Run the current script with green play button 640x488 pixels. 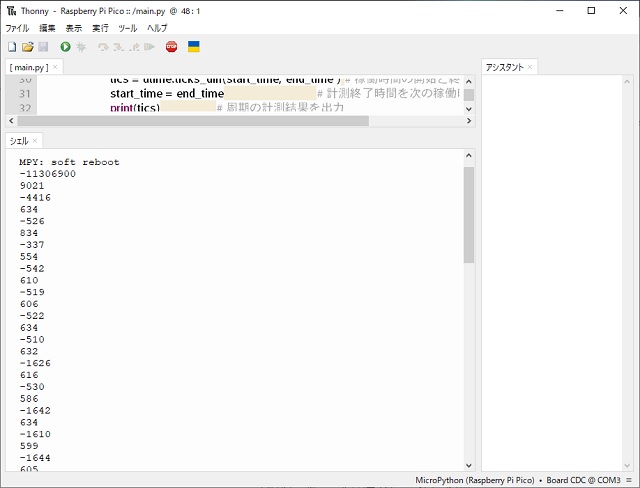coord(66,47)
